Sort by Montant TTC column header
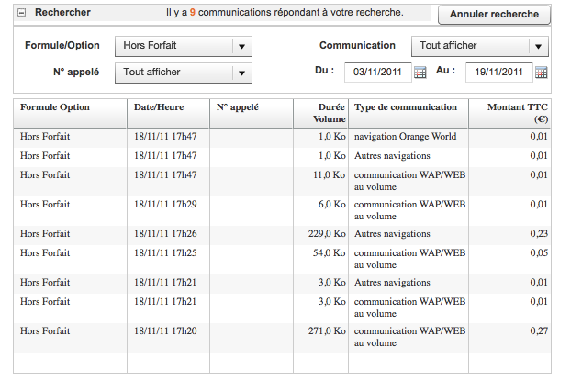 tap(520, 112)
